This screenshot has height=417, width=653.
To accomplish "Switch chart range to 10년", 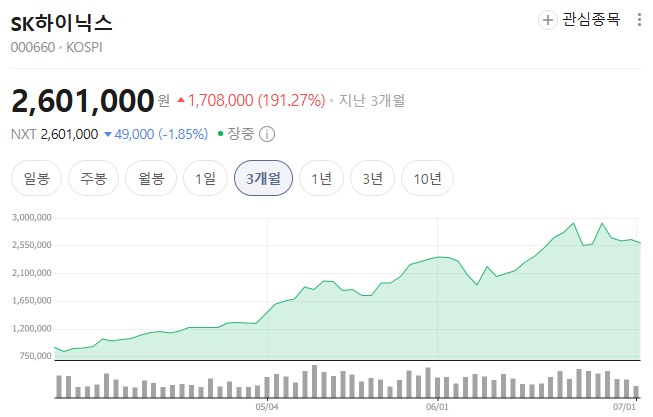I will tap(427, 178).
